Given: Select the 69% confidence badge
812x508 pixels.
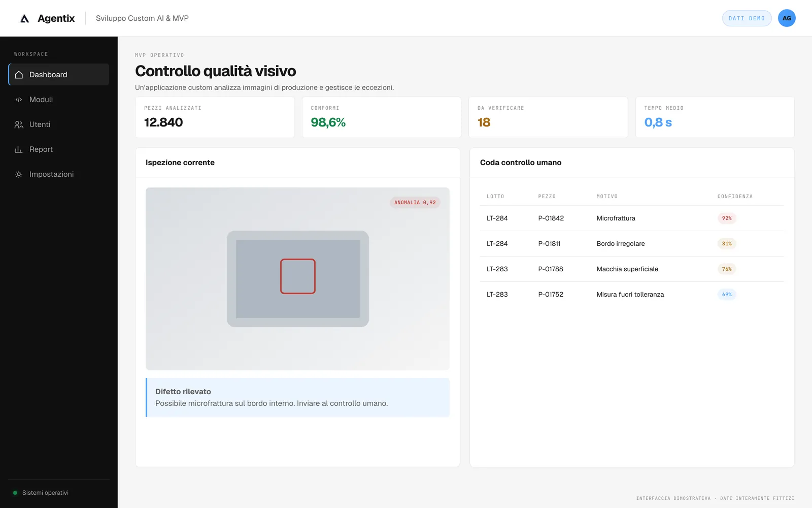Looking at the screenshot, I should (727, 295).
